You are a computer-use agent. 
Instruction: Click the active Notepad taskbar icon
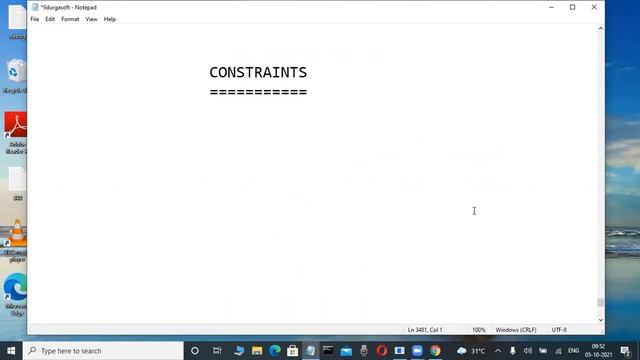click(311, 351)
